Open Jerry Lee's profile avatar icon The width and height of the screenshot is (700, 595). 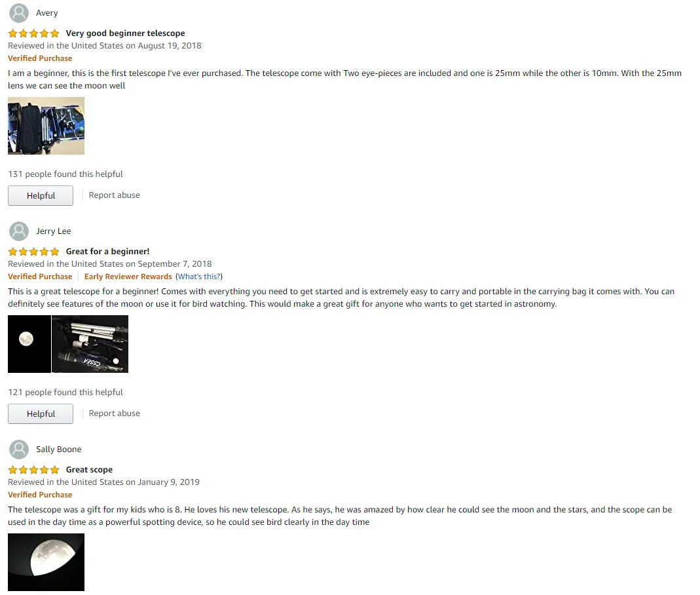click(19, 231)
